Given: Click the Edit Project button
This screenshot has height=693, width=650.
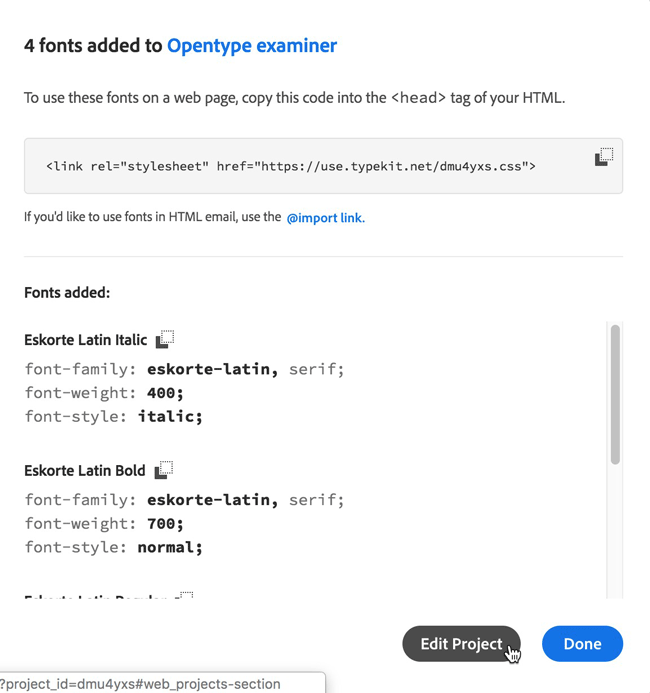Looking at the screenshot, I should [461, 644].
